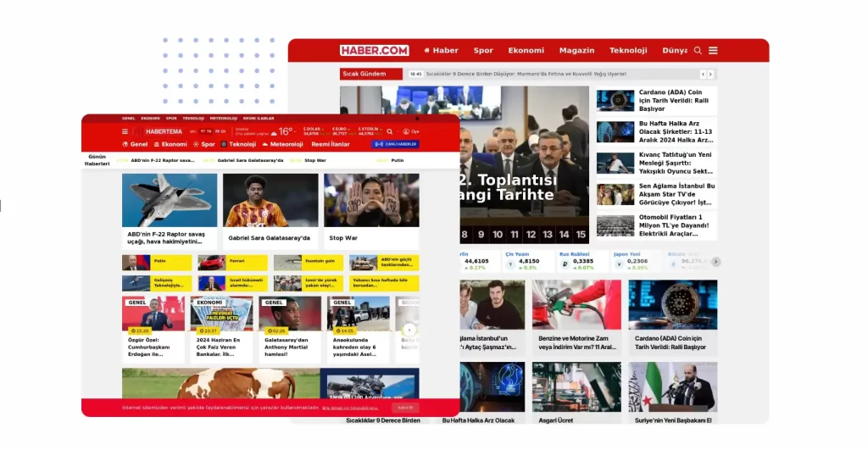The image size is (868, 450).
Task: Expand the Euro currency dropdown
Action: [348, 129]
